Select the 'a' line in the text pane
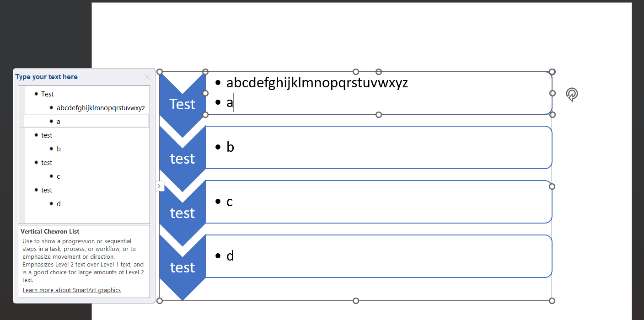Image resolution: width=644 pixels, height=320 pixels. click(84, 121)
